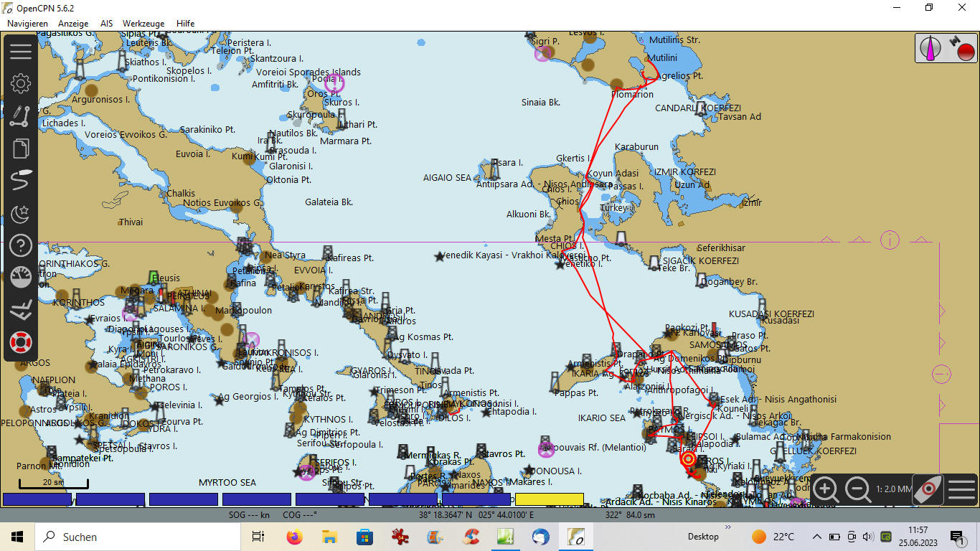Toggle vessel track recording
This screenshot has width=980, height=551.
[21, 180]
